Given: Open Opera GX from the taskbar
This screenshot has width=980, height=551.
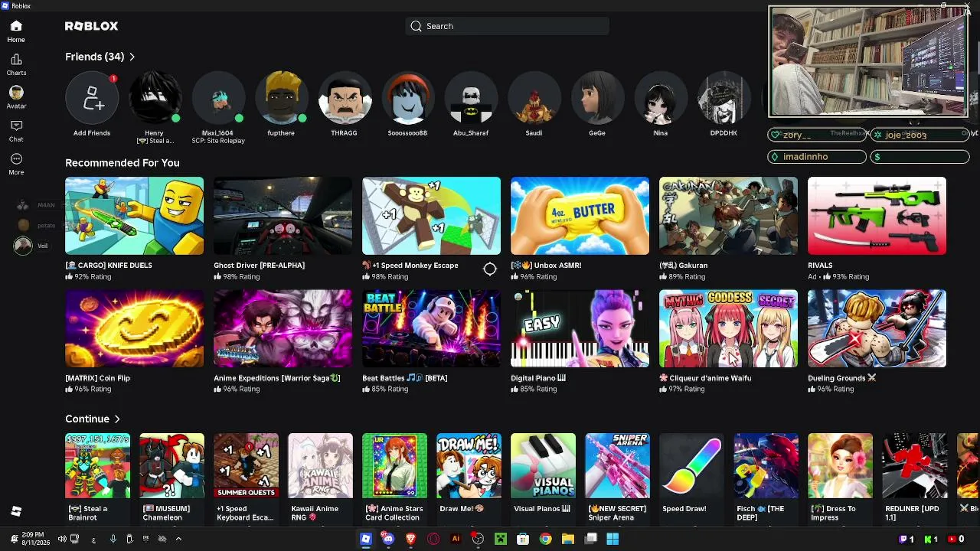Looking at the screenshot, I should [433, 539].
